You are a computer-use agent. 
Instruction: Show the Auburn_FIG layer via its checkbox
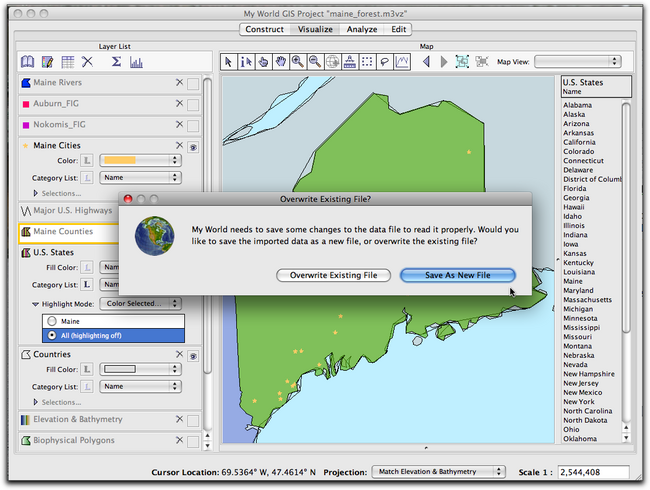click(193, 104)
